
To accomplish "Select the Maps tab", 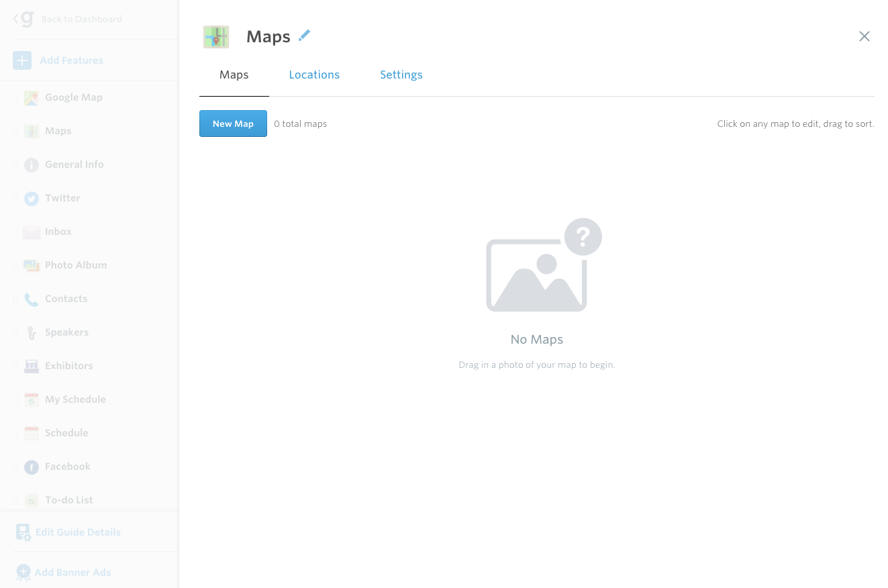I will pyautogui.click(x=234, y=75).
